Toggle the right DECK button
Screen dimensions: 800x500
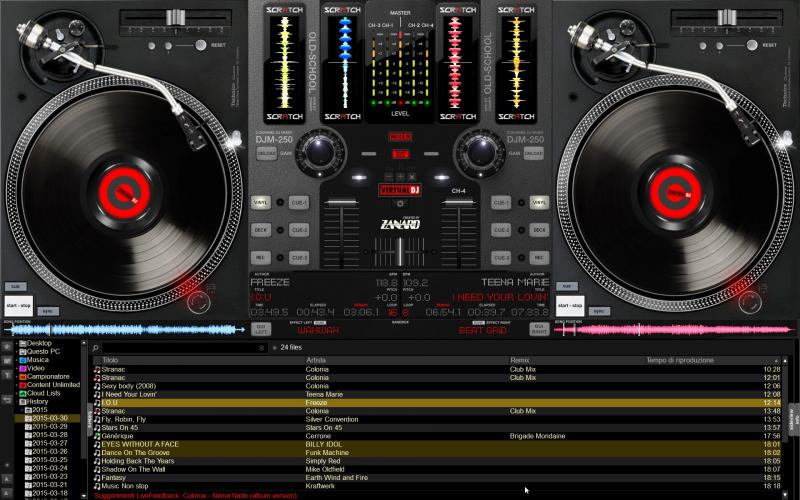coord(539,230)
